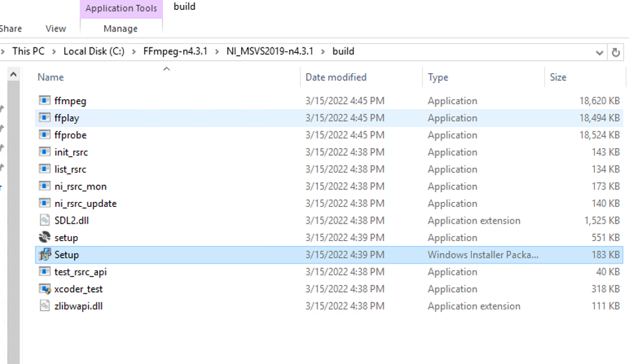Click the list_rsrc file icon
The image size is (629, 364).
[45, 169]
